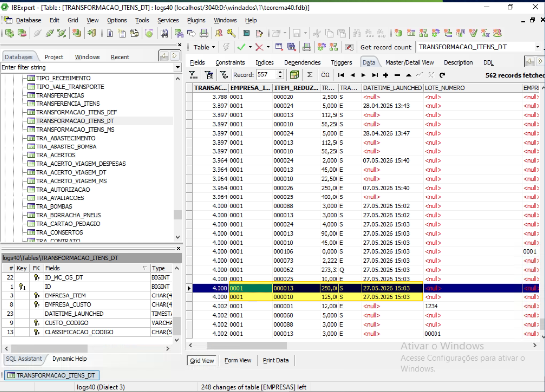Click the Search in Metadata binoculars icon
This screenshot has width=545, height=392.
click(164, 33)
